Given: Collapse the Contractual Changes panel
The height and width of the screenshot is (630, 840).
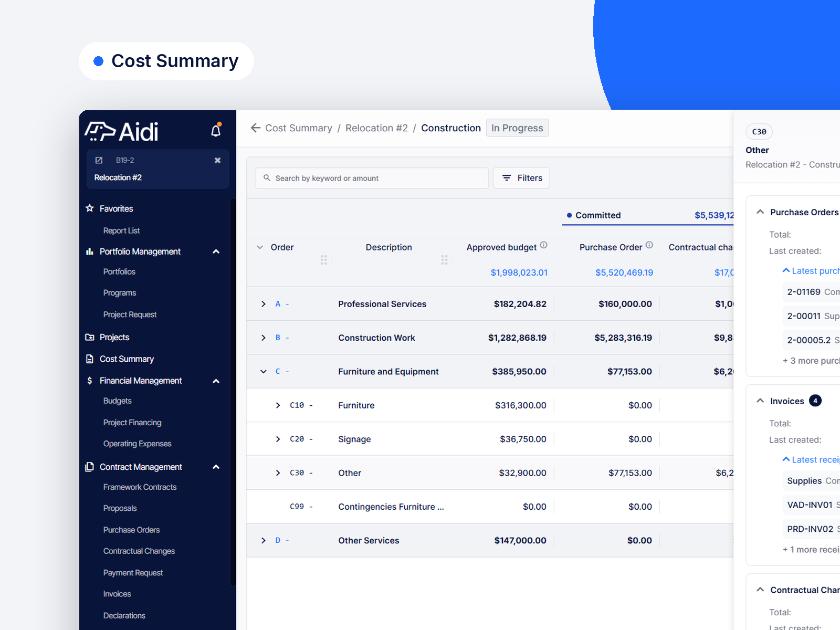Looking at the screenshot, I should coord(760,590).
